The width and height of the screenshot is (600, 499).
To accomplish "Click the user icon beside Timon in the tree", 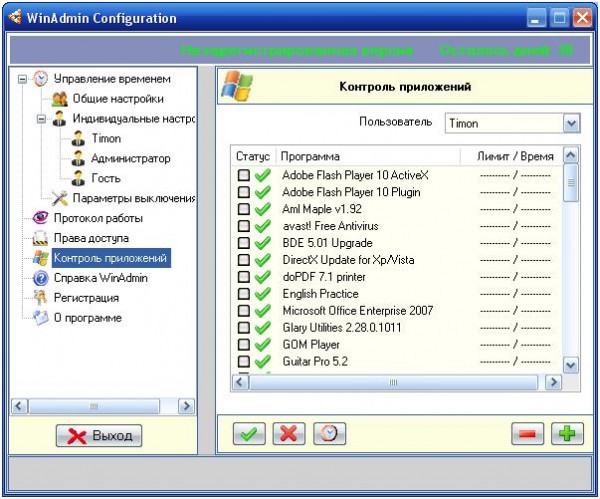I will click(78, 139).
